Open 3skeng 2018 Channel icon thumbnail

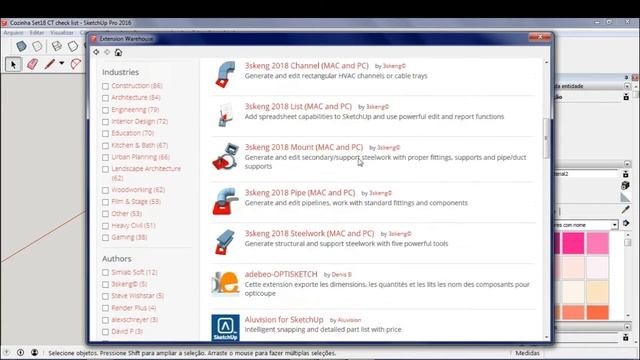(x=225, y=74)
